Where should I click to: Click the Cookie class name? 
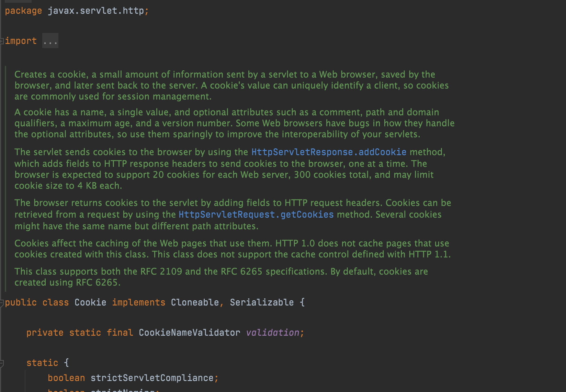(x=90, y=302)
